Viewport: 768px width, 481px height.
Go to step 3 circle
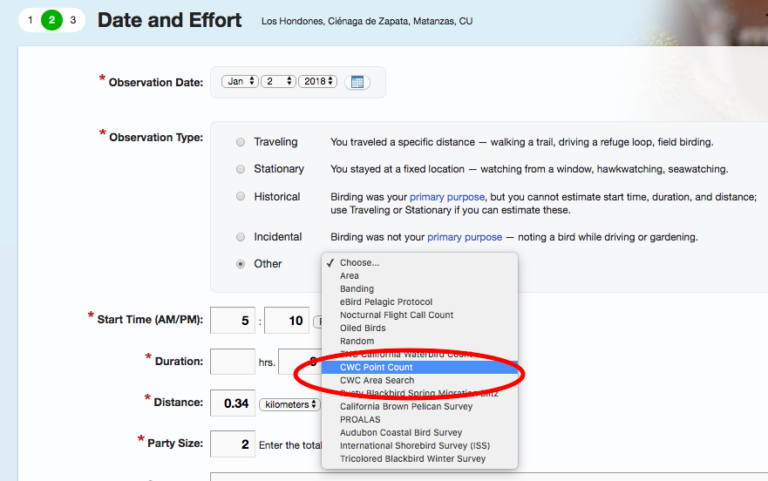[73, 20]
